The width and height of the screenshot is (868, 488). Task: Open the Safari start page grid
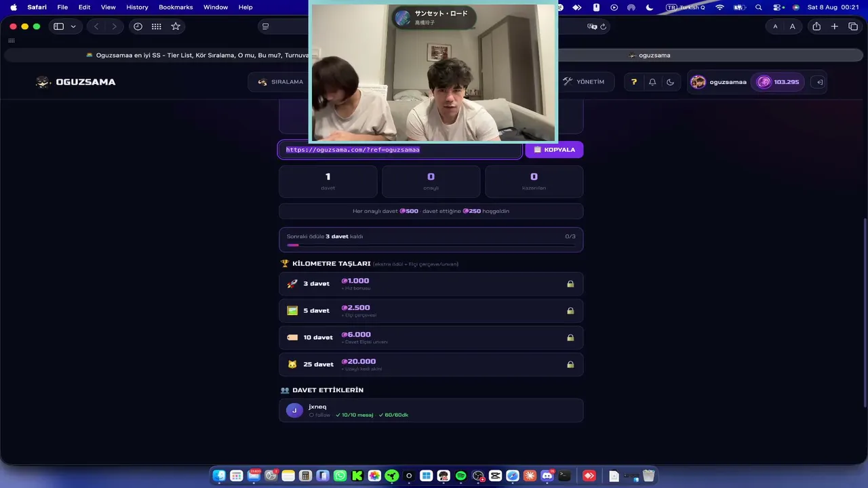(157, 26)
